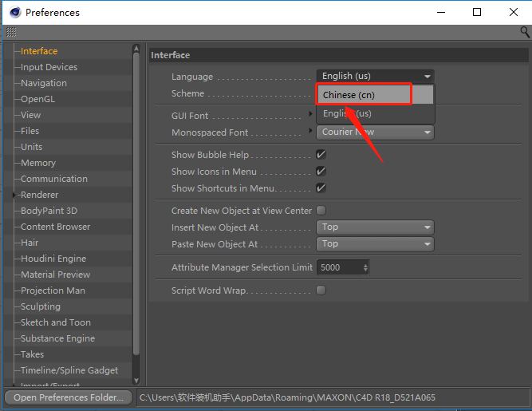Click Open Preferences Folder button
The width and height of the screenshot is (532, 411).
click(69, 397)
